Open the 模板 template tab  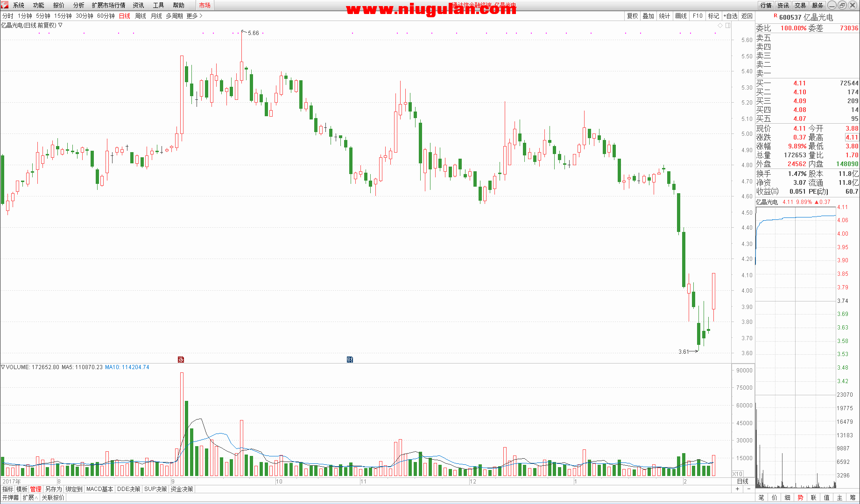[x=22, y=489]
